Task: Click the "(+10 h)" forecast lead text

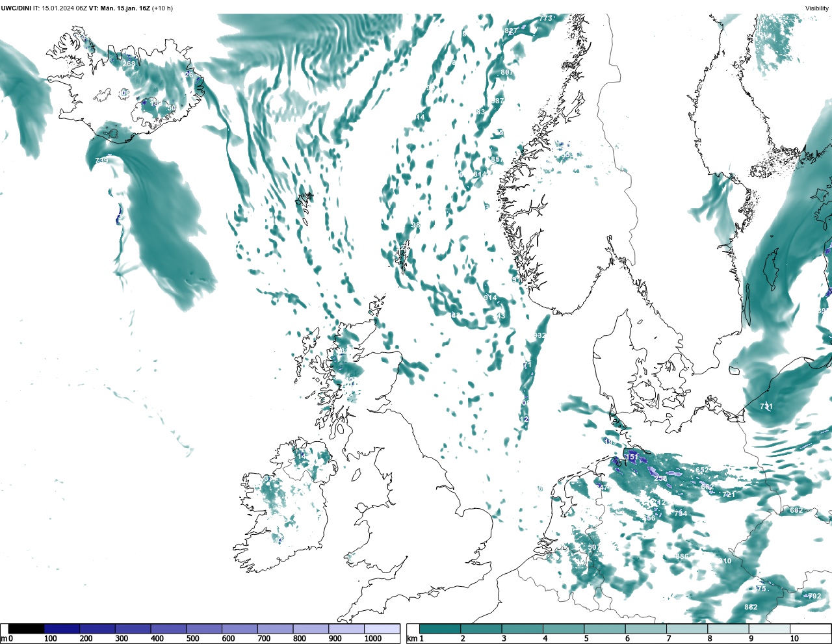Action: [162, 8]
